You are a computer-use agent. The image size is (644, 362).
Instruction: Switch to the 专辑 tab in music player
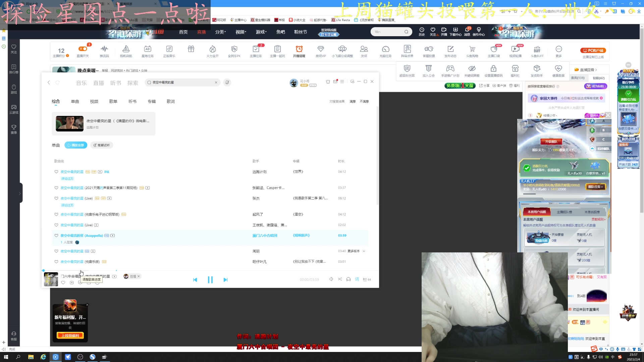(x=152, y=101)
